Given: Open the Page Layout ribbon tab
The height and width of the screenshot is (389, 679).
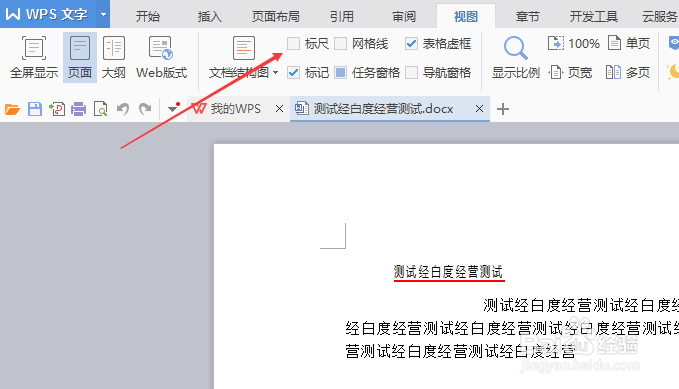Looking at the screenshot, I should click(x=276, y=16).
